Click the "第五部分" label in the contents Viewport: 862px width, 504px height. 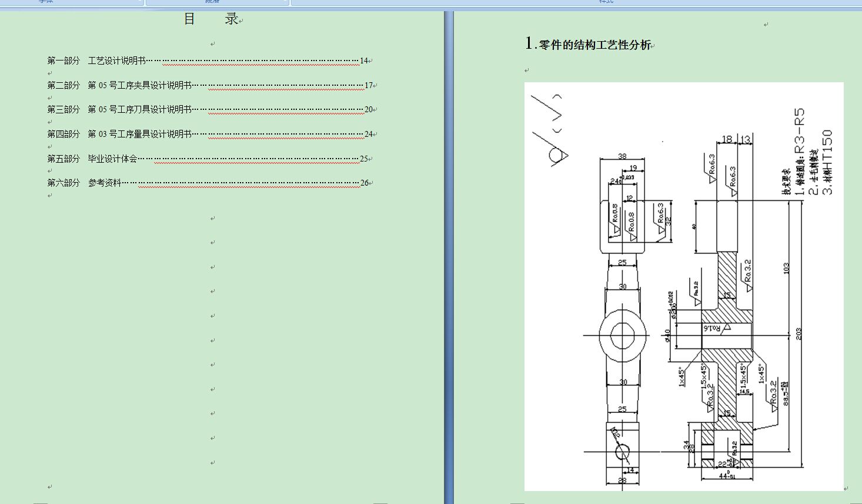pos(64,159)
